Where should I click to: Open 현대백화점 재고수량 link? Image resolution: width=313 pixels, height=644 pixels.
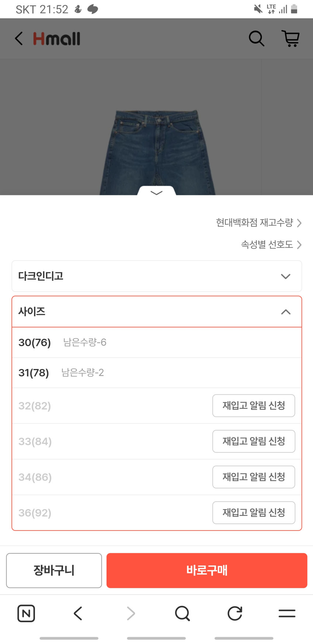click(258, 223)
